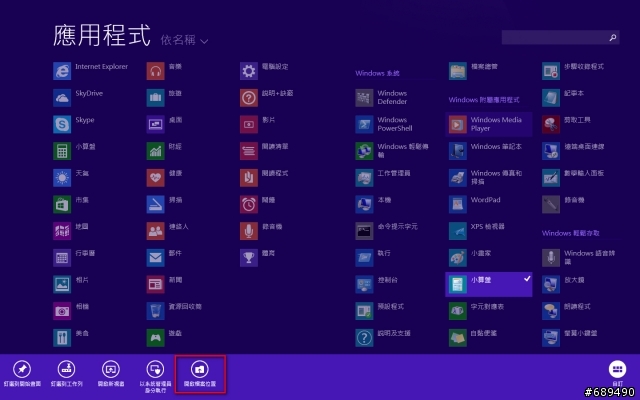The height and width of the screenshot is (400, 640).
Task: Launch 命令提示字元 command prompt
Action: click(387, 231)
